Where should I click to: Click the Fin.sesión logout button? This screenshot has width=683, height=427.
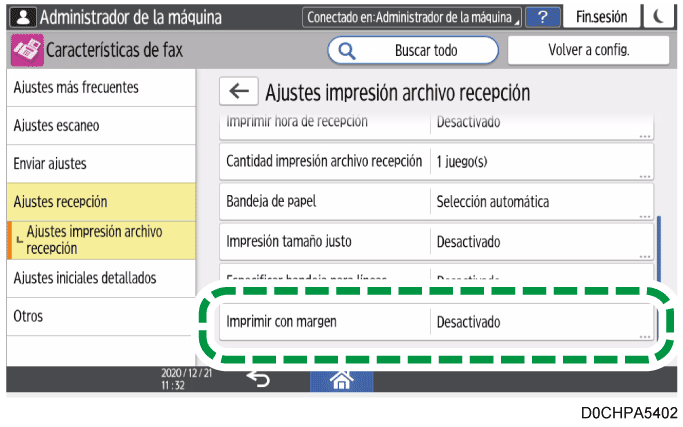(600, 17)
